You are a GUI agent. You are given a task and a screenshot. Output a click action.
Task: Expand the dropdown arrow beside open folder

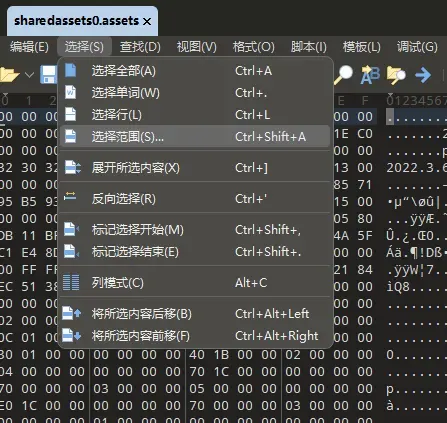29,75
